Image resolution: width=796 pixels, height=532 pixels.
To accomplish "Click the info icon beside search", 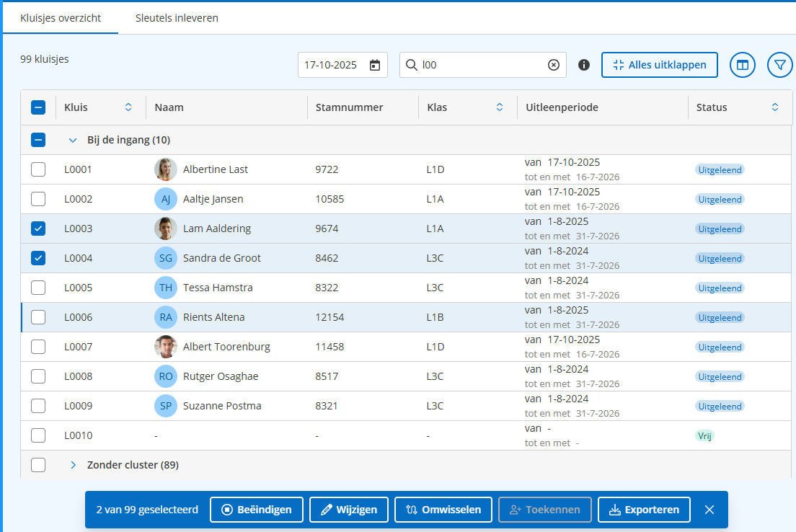I will click(584, 65).
